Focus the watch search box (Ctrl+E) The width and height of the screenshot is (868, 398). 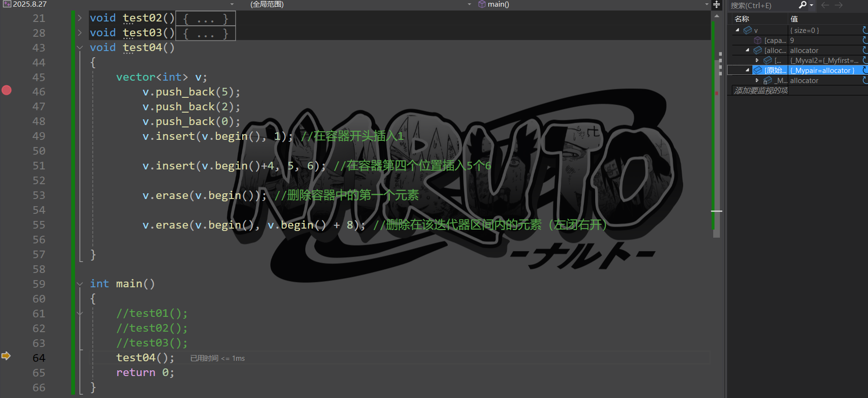(762, 5)
